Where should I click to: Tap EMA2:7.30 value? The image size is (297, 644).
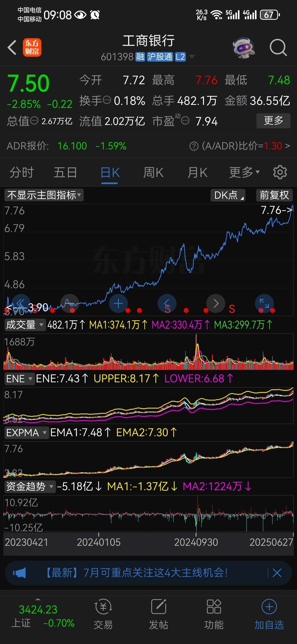pos(147,433)
